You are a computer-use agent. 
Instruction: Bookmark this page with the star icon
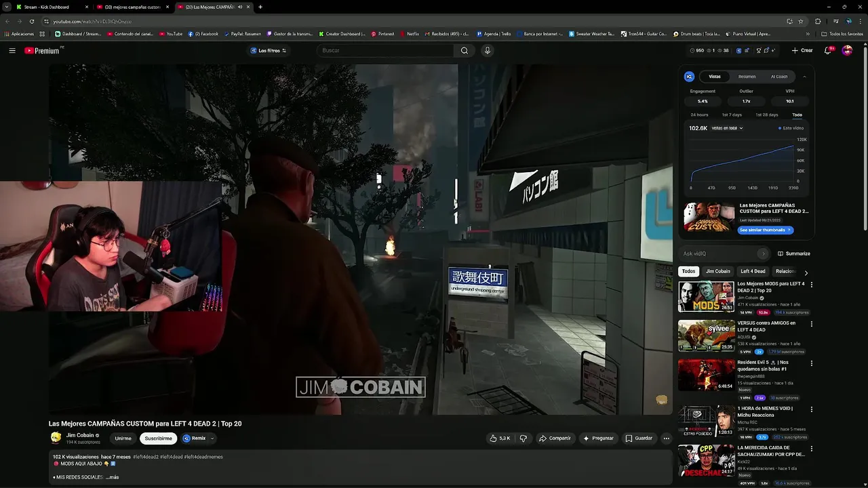point(801,21)
